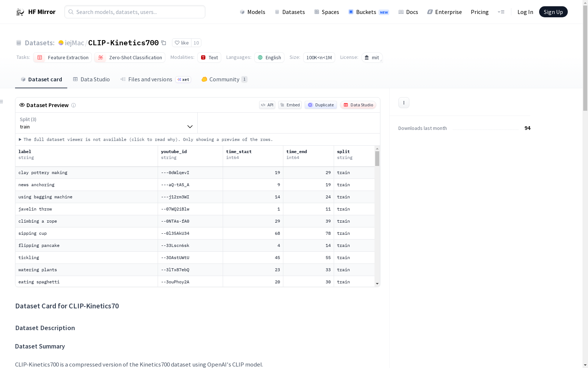Click the Log In link
Image resolution: width=588 pixels, height=368 pixels.
point(525,12)
